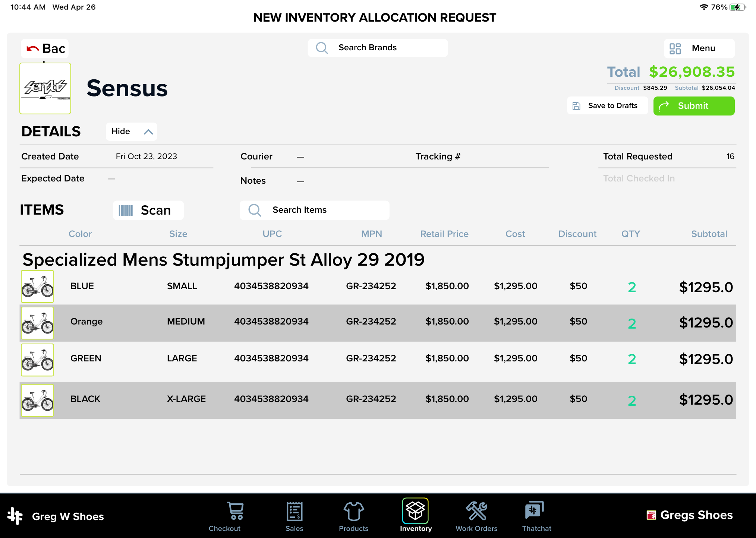Open the Checkout cart icon
The image size is (756, 538).
pyautogui.click(x=235, y=511)
